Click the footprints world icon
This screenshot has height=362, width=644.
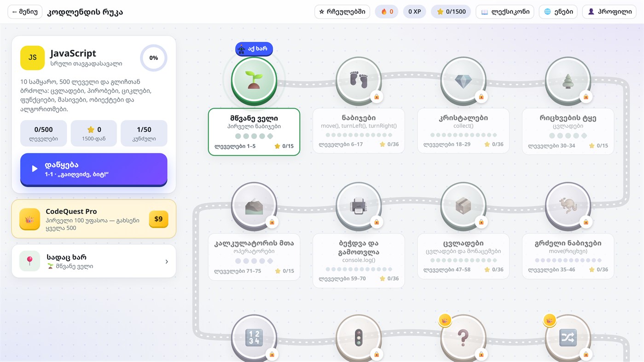[x=359, y=80]
